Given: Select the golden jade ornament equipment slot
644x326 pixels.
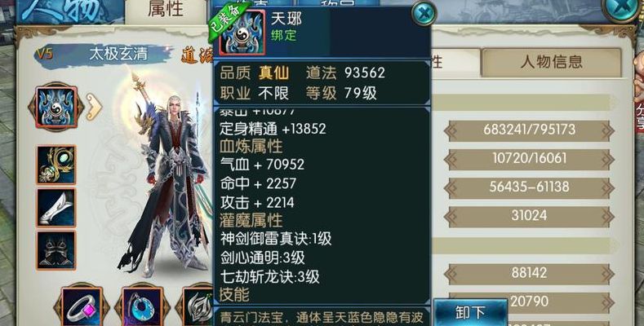Looking at the screenshot, I should tap(56, 165).
